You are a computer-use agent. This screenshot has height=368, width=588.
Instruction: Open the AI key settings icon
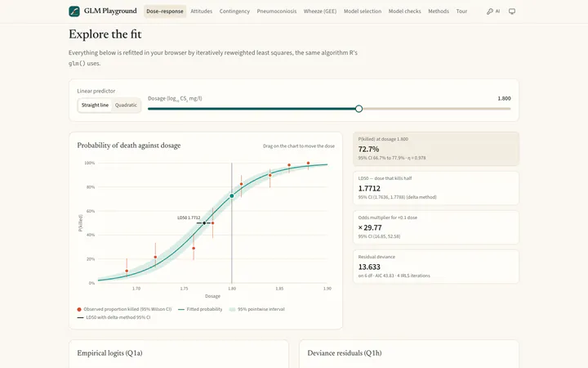493,11
